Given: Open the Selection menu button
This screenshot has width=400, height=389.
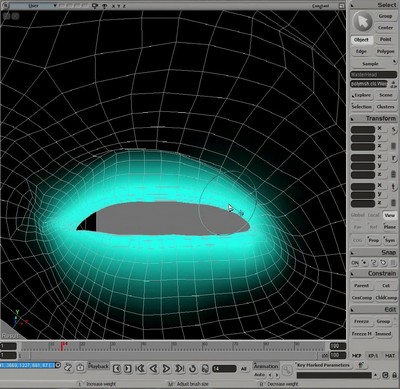Looking at the screenshot, I should pos(361,107).
